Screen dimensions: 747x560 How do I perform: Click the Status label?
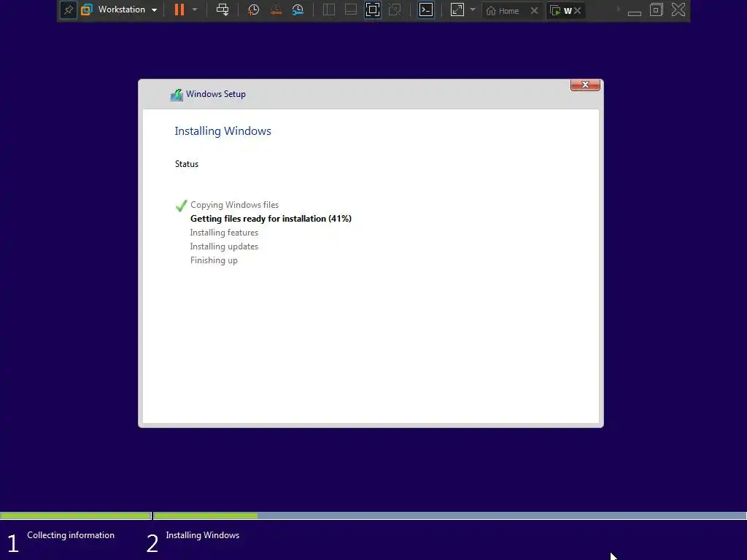pos(187,164)
